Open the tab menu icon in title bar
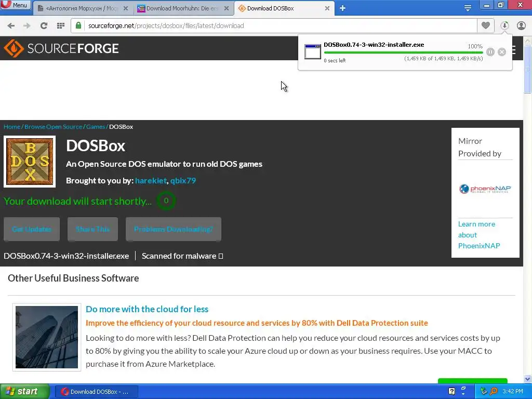The image size is (532, 399). point(468,8)
